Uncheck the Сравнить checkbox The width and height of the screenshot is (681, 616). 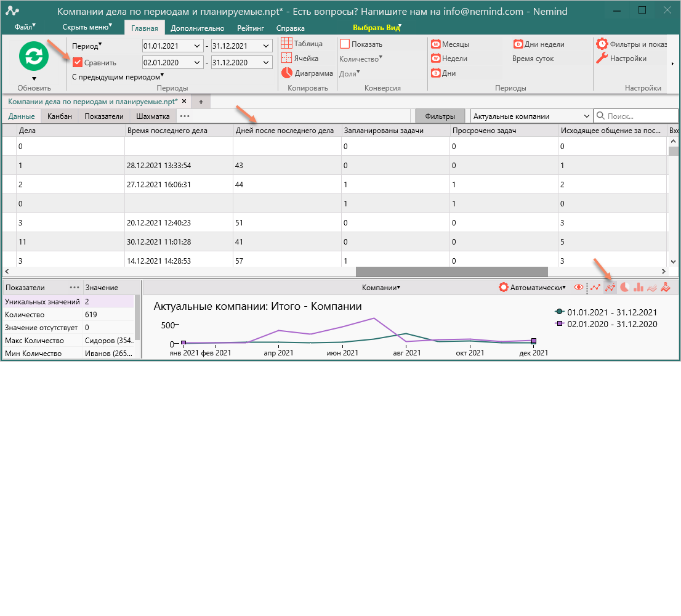(78, 63)
